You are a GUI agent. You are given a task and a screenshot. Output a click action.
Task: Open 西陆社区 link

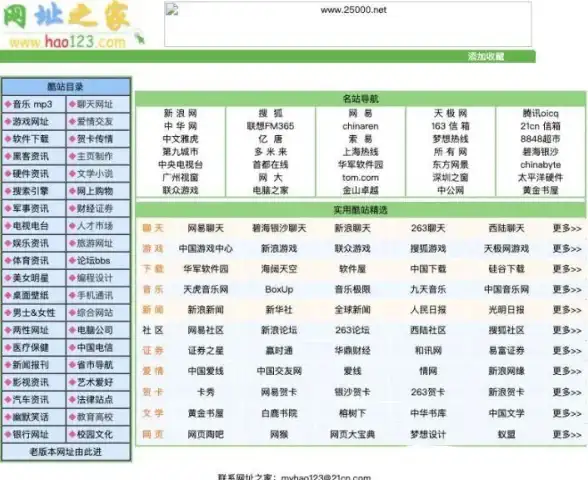(x=428, y=330)
